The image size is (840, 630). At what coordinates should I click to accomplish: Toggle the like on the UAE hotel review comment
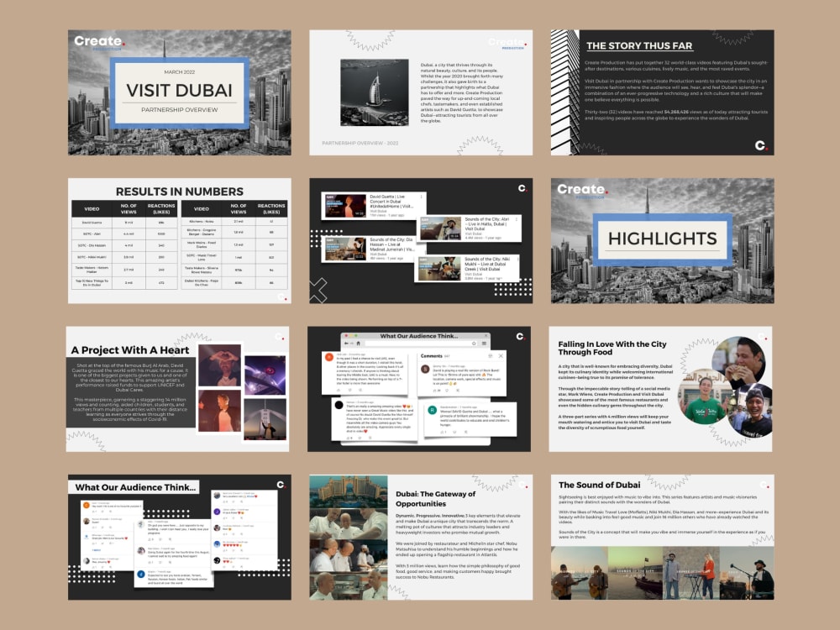(339, 391)
